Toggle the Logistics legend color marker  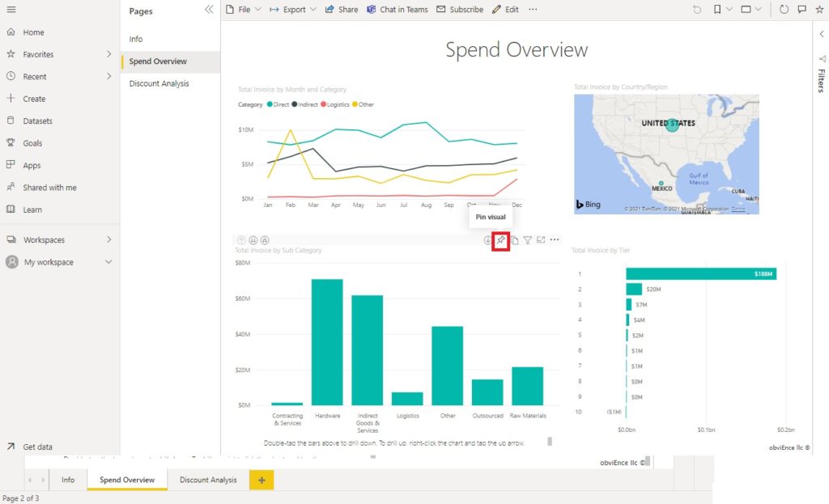[x=324, y=104]
